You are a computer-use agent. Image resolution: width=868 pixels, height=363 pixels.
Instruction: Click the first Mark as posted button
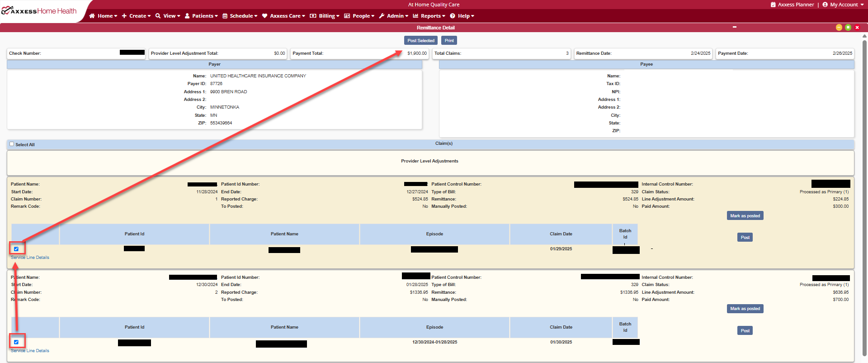[x=745, y=215]
